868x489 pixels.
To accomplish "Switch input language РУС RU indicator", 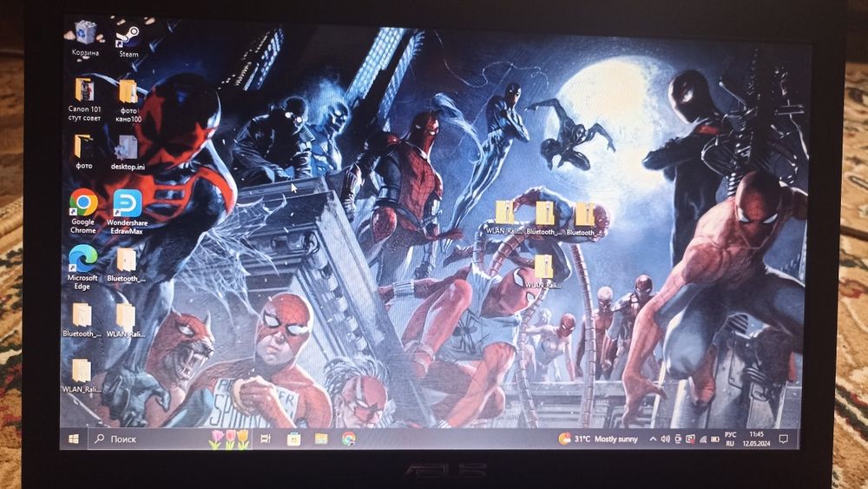I will coord(730,439).
